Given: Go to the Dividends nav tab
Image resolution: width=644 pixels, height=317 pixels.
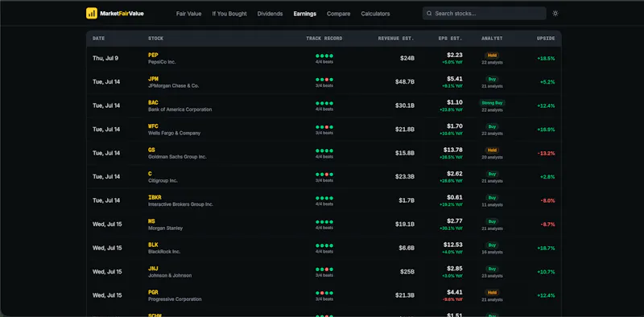Looking at the screenshot, I should [270, 14].
